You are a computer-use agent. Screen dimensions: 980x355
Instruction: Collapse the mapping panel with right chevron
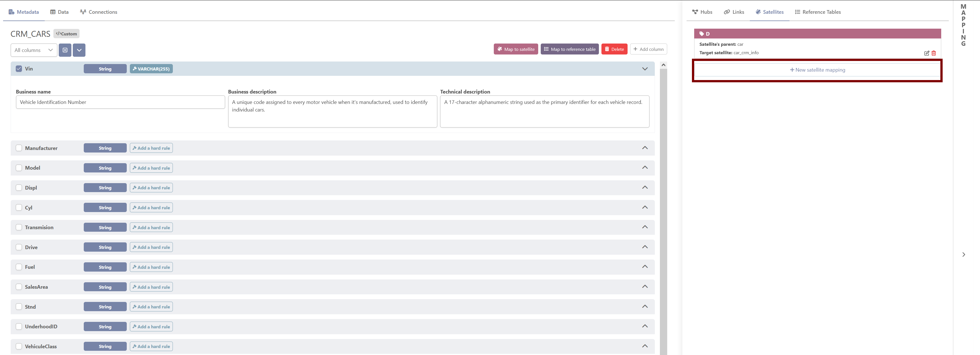(964, 255)
